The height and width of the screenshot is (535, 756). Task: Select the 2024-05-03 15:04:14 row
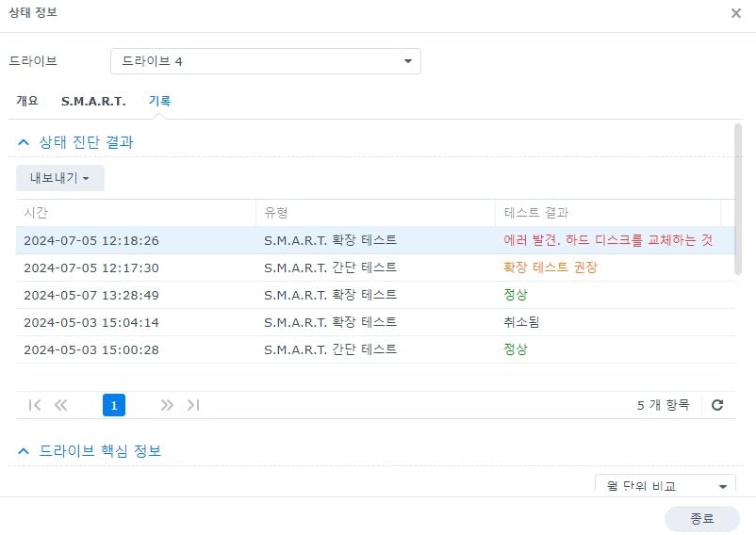click(x=375, y=322)
